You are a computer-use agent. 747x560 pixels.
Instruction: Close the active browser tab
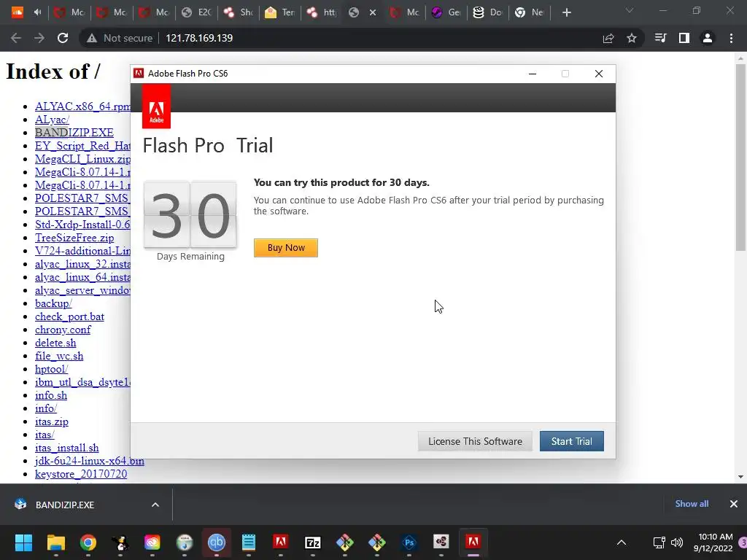(x=373, y=12)
